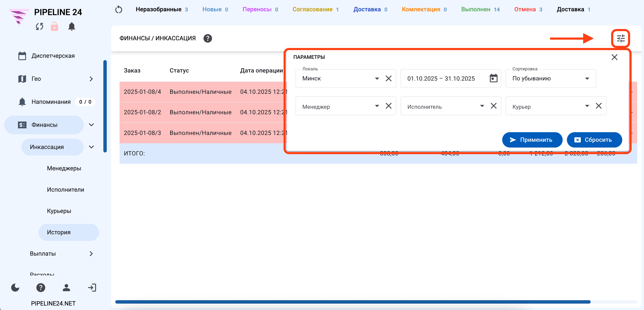Select the Отмена status tab
644x310 pixels.
[x=528, y=9]
